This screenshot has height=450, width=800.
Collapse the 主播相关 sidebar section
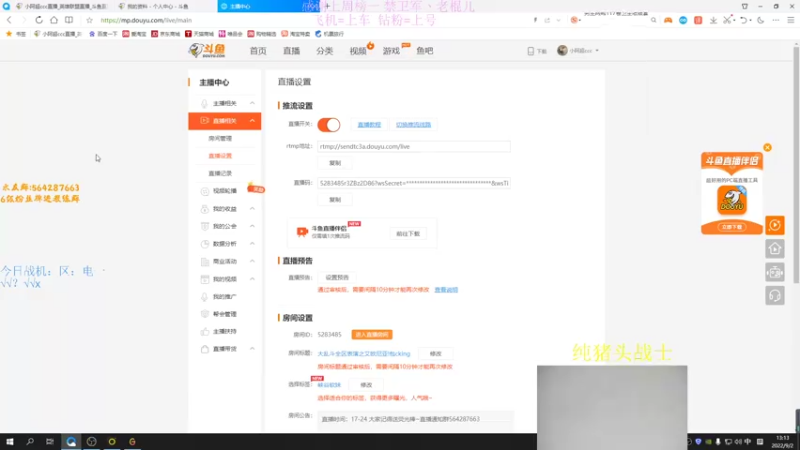tap(252, 103)
